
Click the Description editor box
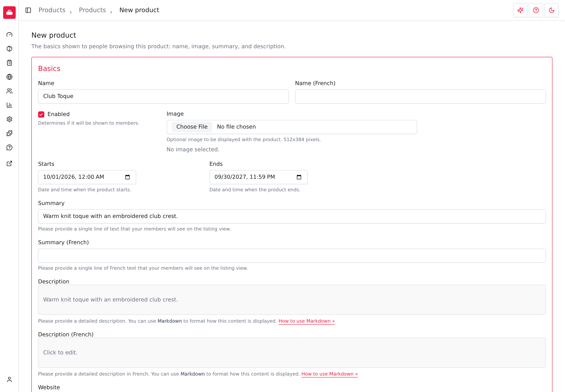[x=292, y=300]
